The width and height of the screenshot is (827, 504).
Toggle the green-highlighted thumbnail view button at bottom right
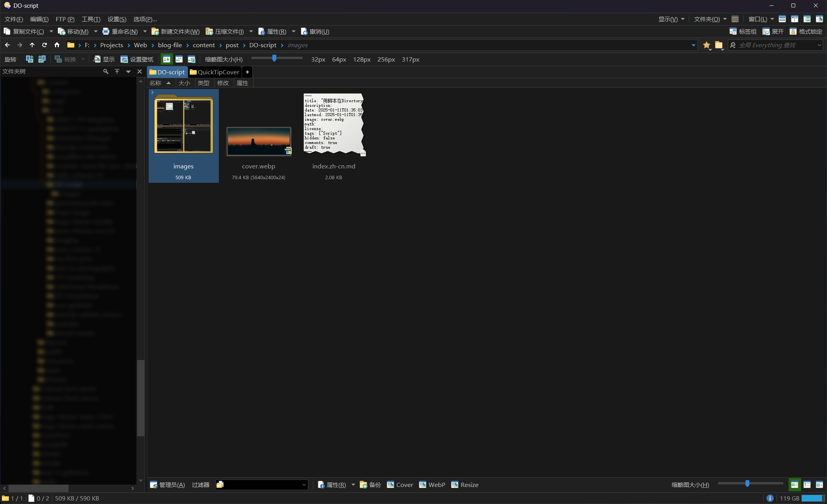pos(794,485)
